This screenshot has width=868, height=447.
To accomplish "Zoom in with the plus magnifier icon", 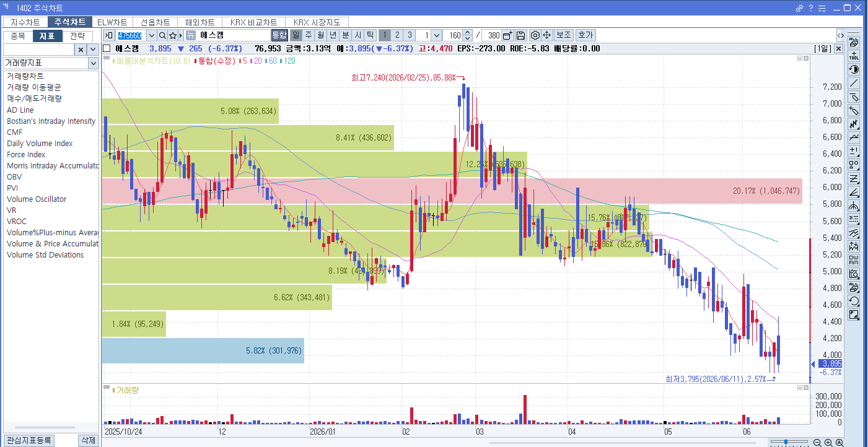I will coord(828,442).
